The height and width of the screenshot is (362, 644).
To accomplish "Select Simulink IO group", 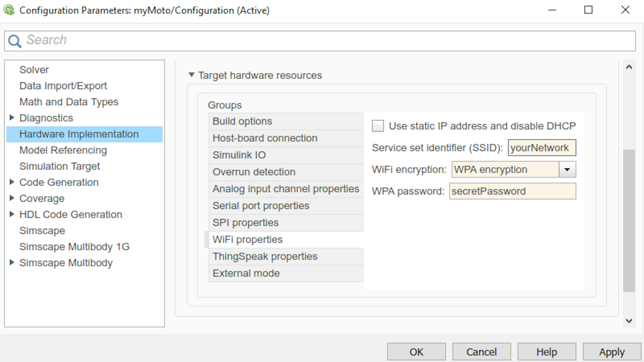I will tap(286, 155).
